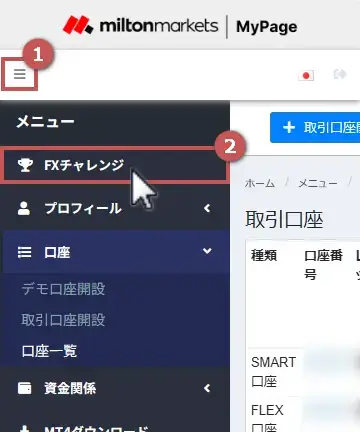Open the プロフィール menu item
Viewport: 360px width, 432px height.
click(115, 208)
